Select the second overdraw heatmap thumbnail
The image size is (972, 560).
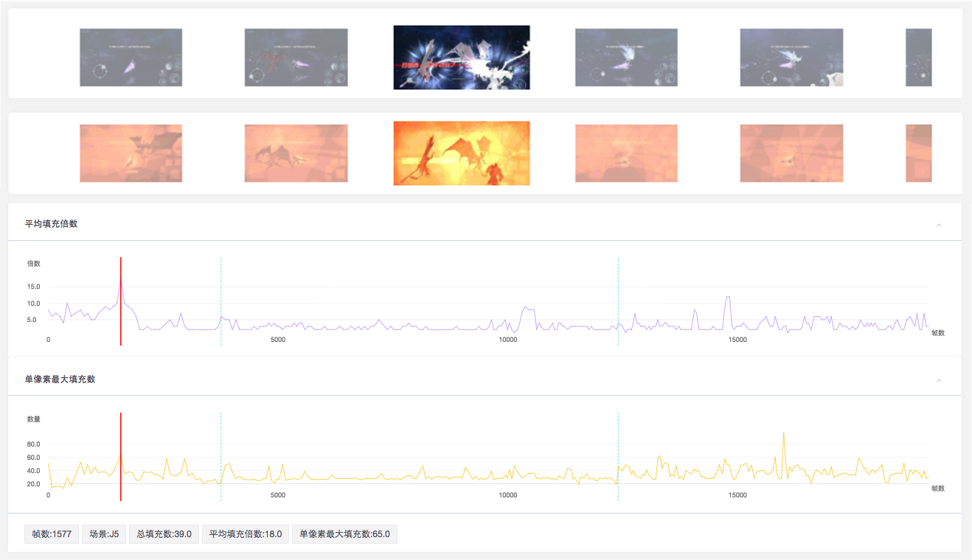click(296, 153)
